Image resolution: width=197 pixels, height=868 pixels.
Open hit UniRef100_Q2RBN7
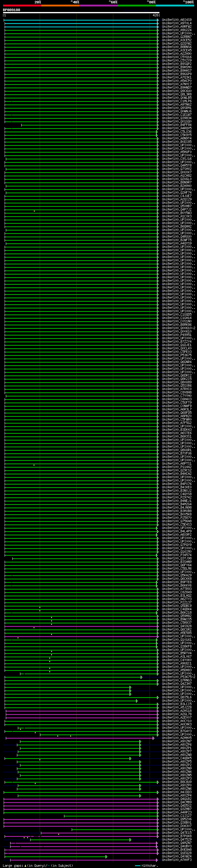177,37
